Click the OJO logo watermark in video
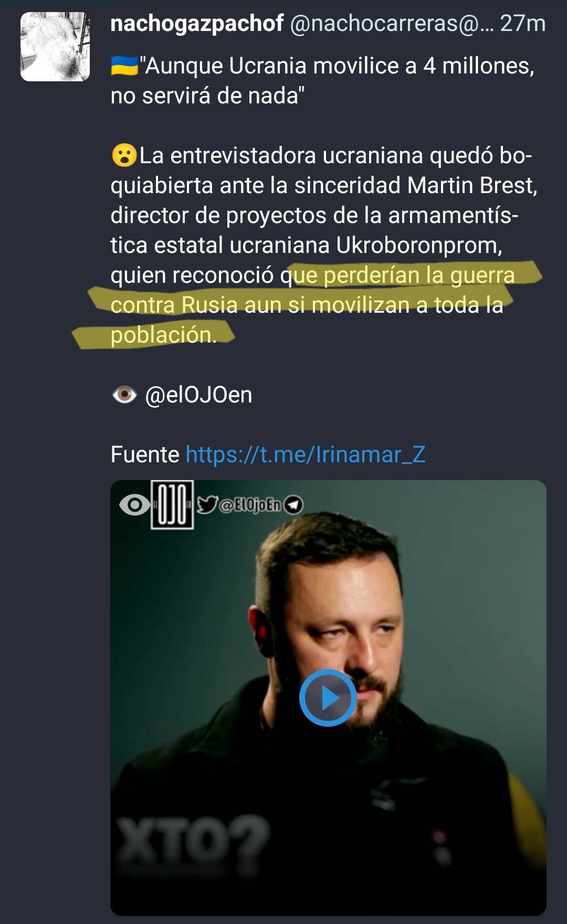The height and width of the screenshot is (924, 567). 172,504
